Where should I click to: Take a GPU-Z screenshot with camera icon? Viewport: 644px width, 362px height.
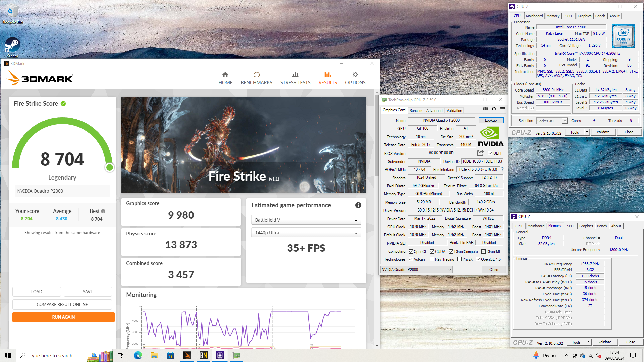485,109
